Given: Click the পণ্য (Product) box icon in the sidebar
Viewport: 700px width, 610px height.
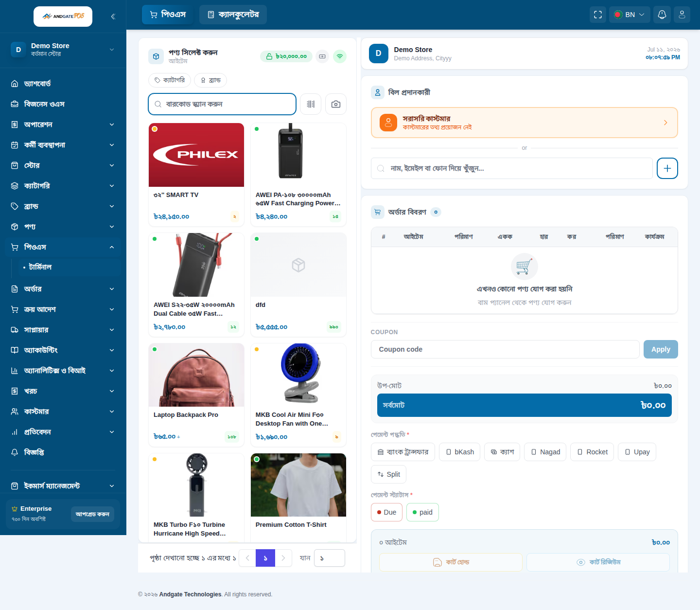Looking at the screenshot, I should point(15,227).
